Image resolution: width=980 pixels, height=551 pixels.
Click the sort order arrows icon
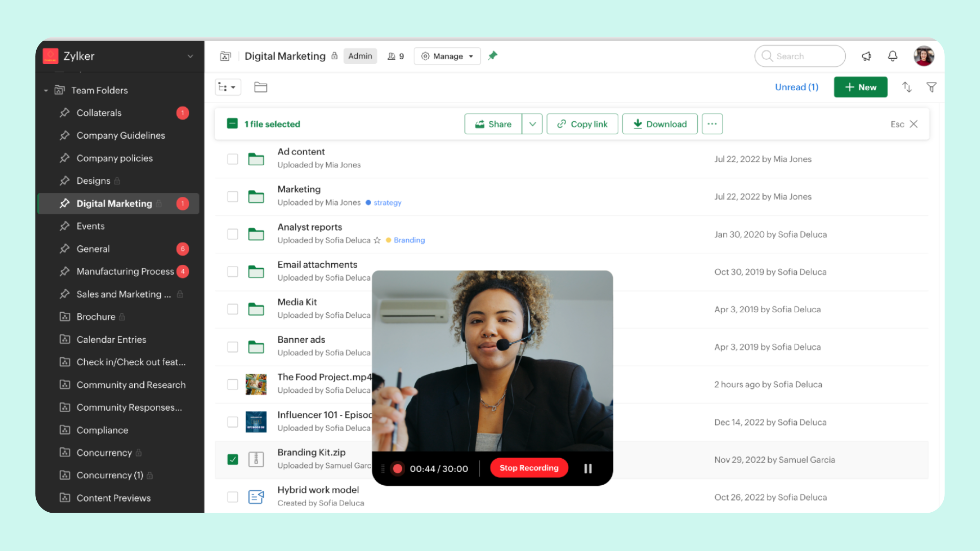coord(908,87)
